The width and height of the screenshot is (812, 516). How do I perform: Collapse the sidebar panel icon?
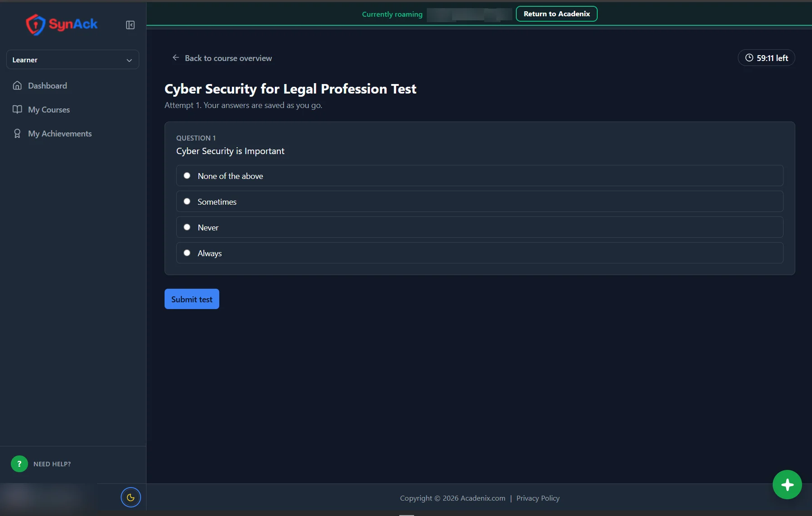130,25
